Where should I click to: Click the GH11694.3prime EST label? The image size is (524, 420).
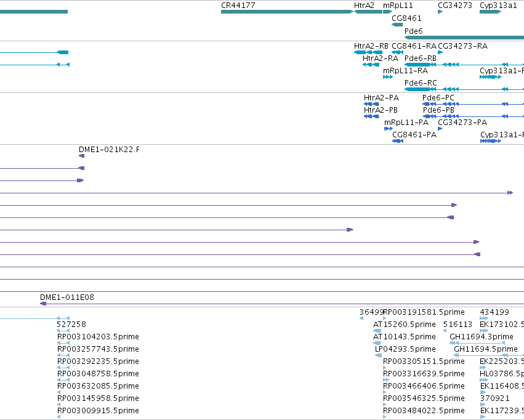(482, 336)
